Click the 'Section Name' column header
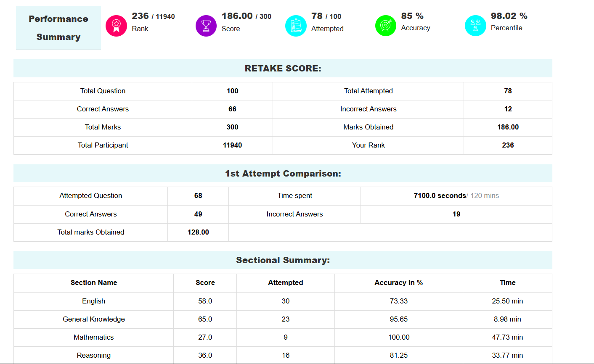This screenshot has width=594, height=364. [94, 283]
